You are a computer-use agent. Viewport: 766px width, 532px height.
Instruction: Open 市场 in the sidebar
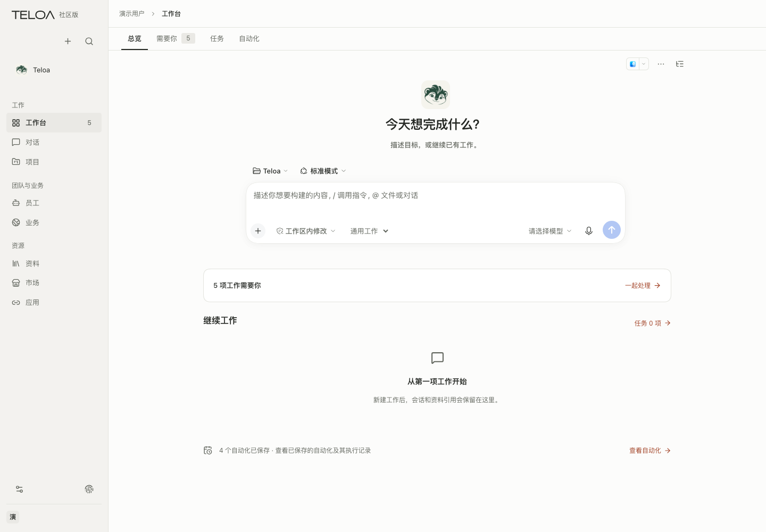[x=54, y=283]
